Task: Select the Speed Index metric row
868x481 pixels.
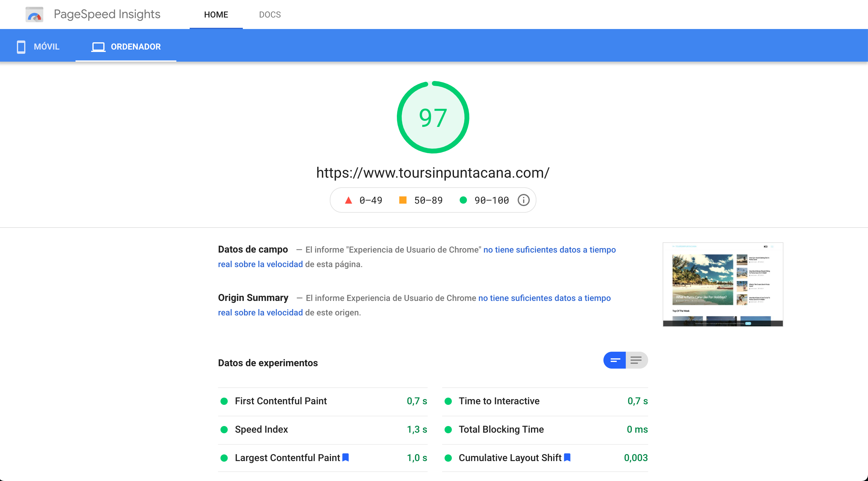Action: point(261,429)
